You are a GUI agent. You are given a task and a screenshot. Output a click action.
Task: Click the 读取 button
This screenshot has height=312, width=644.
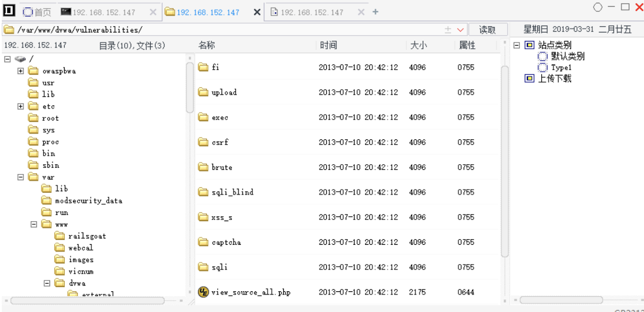click(x=487, y=30)
